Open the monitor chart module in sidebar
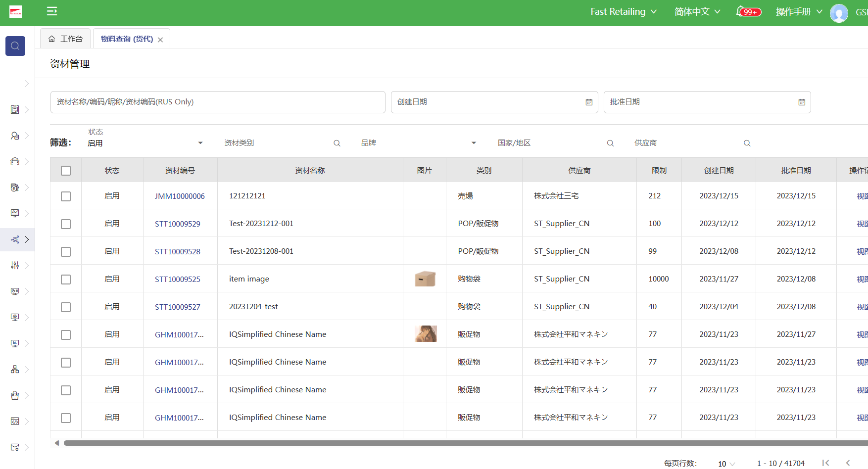The width and height of the screenshot is (868, 469). click(15, 213)
